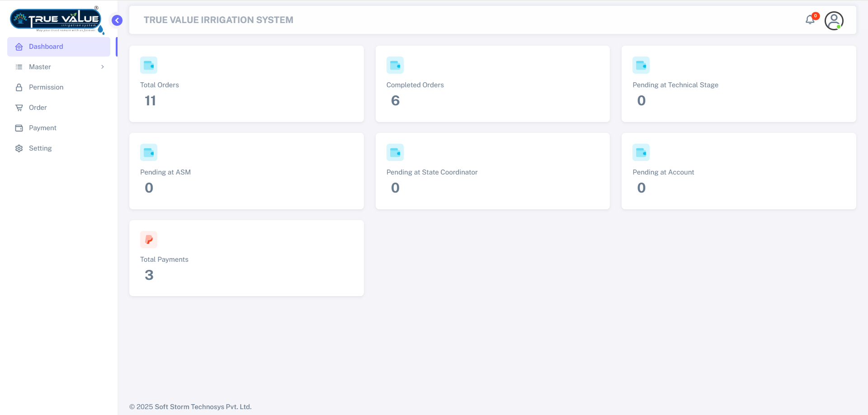The width and height of the screenshot is (868, 415).
Task: Expand the Master menu chevron
Action: click(x=102, y=66)
